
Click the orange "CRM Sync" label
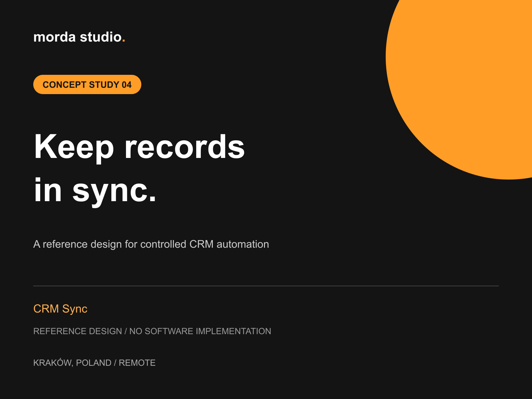(60, 309)
